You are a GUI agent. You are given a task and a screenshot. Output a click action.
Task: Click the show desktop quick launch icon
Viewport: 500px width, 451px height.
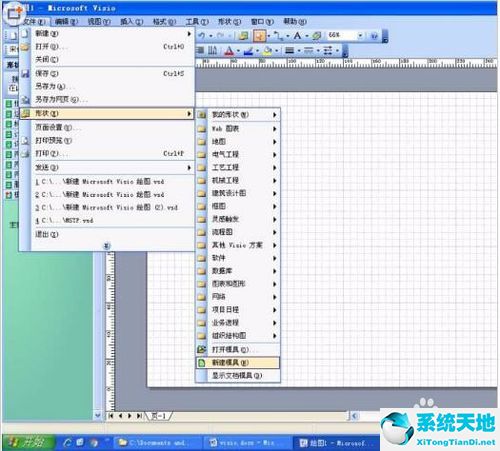coord(80,442)
